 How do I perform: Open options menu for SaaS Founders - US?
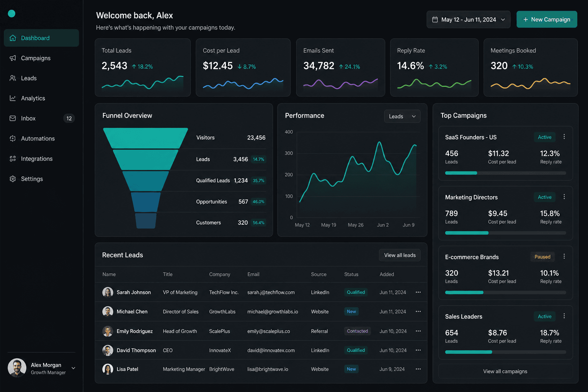click(564, 137)
